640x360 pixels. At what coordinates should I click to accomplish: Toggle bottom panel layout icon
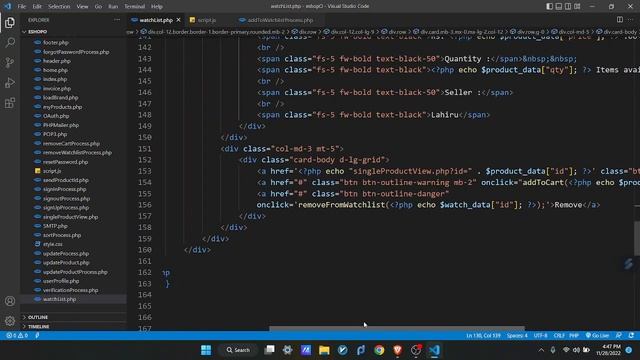[x=559, y=6]
